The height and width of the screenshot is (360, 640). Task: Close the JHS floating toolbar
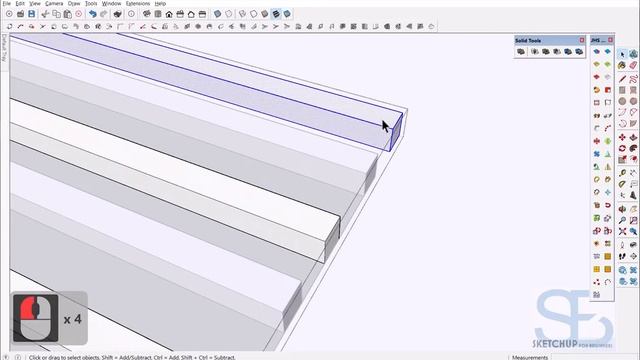coord(610,40)
